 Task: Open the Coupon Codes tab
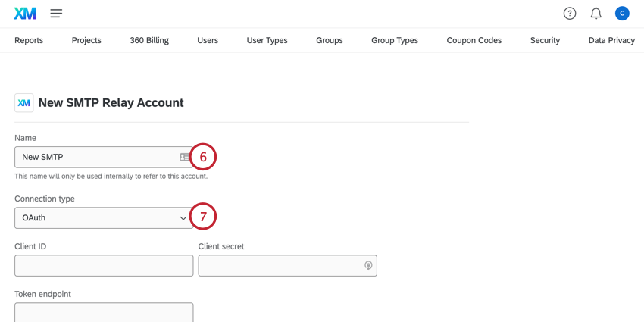click(474, 40)
